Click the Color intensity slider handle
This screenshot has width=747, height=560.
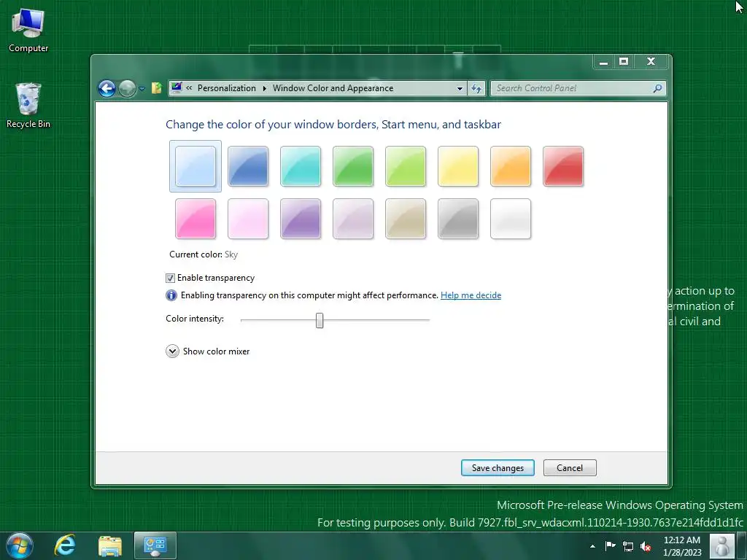[320, 321]
